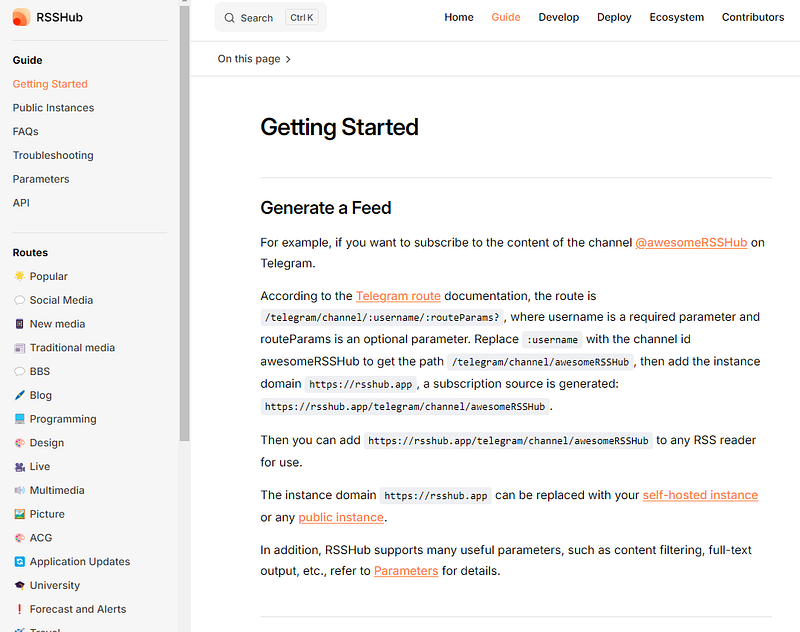The image size is (800, 632).
Task: Open the Multimedia routes entry
Action: pos(57,490)
